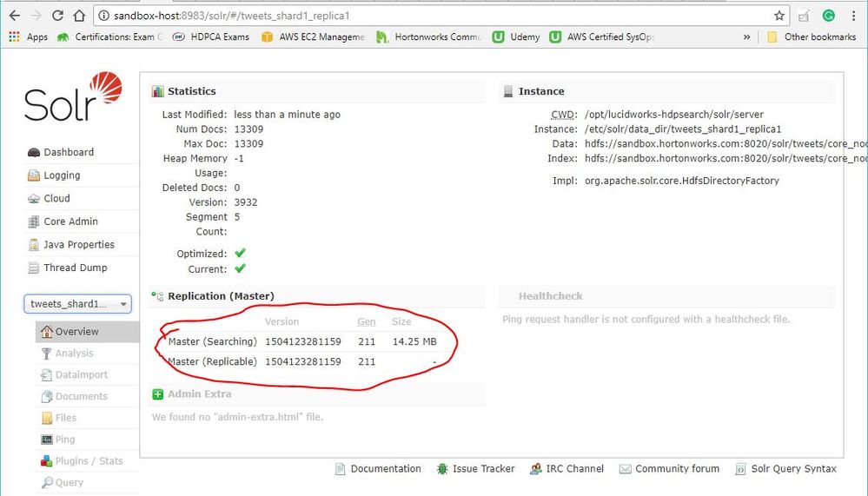Screen dimensions: 868x496
Task: Open the Logging page
Action: (62, 175)
